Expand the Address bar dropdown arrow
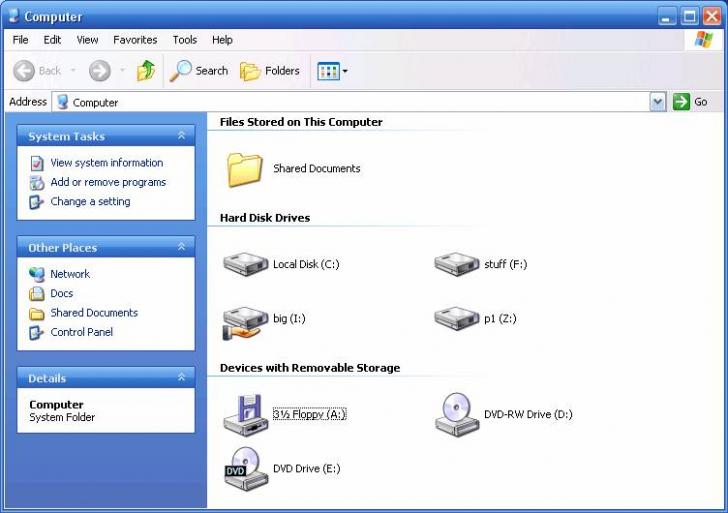The height and width of the screenshot is (513, 728). (x=657, y=102)
